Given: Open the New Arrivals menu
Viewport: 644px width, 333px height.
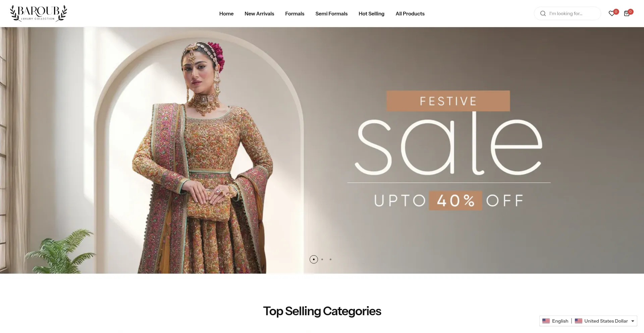Looking at the screenshot, I should pyautogui.click(x=259, y=14).
